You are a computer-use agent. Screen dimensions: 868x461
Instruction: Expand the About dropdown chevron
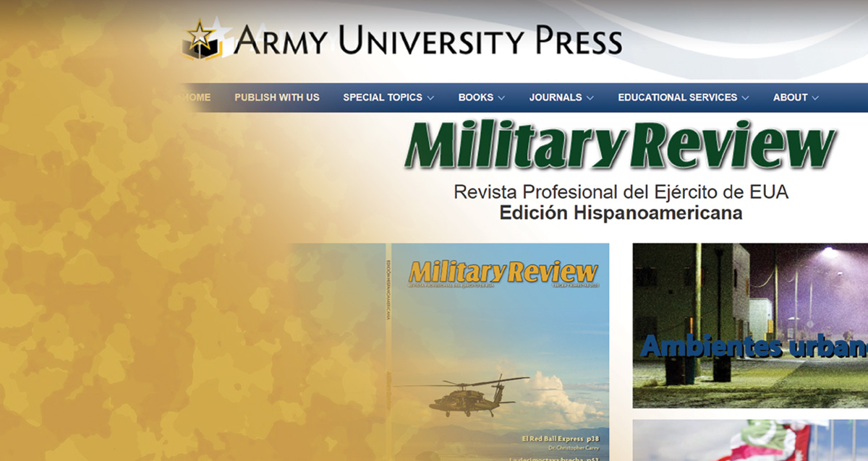pos(815,98)
